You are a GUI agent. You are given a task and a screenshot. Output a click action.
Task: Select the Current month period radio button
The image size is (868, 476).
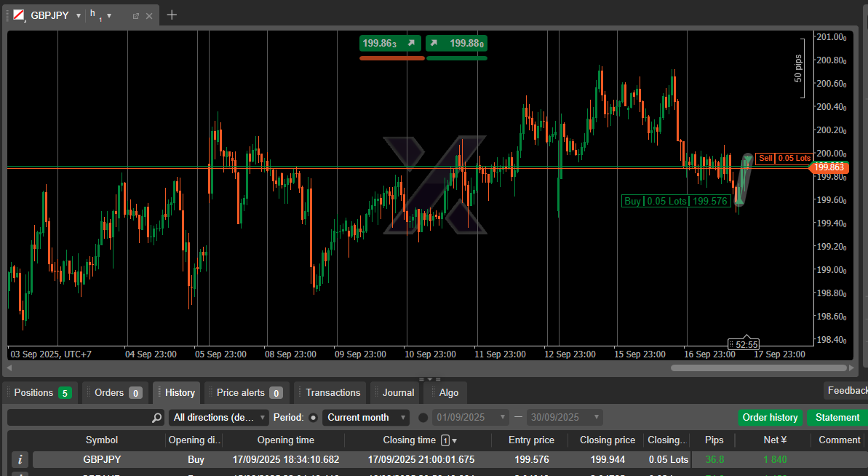314,418
